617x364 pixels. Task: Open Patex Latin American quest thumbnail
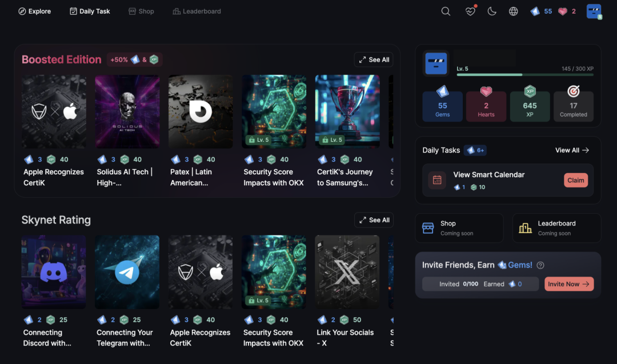point(201,112)
